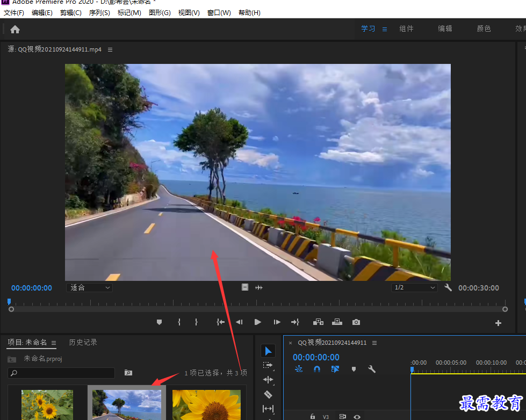Click the Insert edit button

pyautogui.click(x=318, y=322)
